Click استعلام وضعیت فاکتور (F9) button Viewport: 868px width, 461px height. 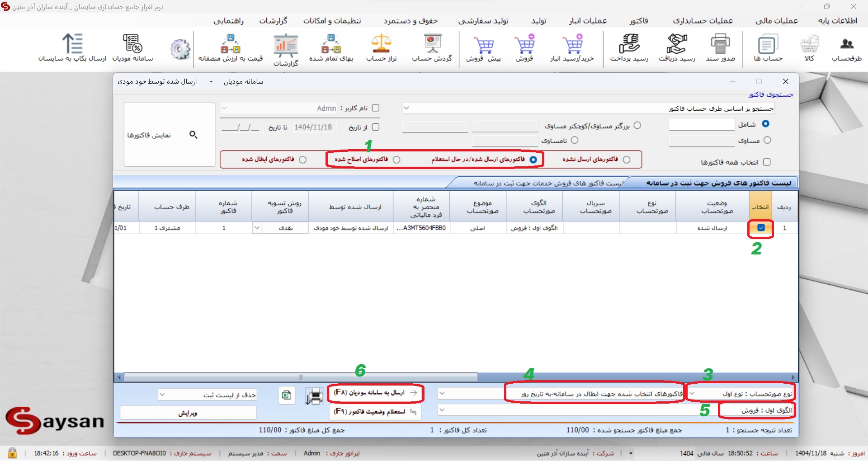(375, 412)
